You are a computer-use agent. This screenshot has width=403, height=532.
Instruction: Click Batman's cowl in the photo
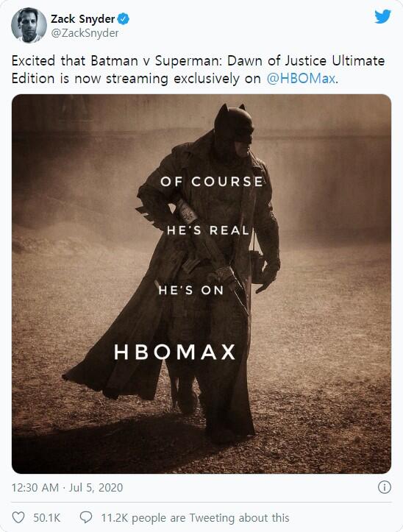[234, 124]
